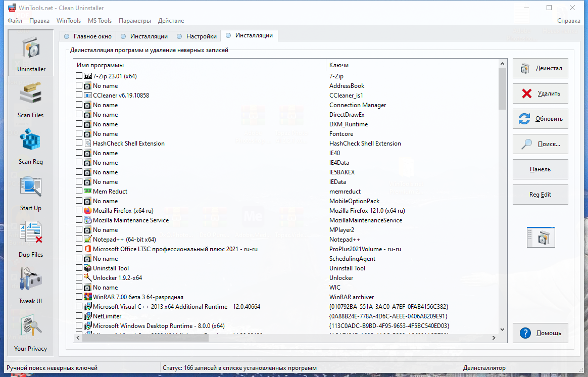The image size is (588, 377).
Task: Select the Uninstall Tool list entry
Action: tap(111, 268)
